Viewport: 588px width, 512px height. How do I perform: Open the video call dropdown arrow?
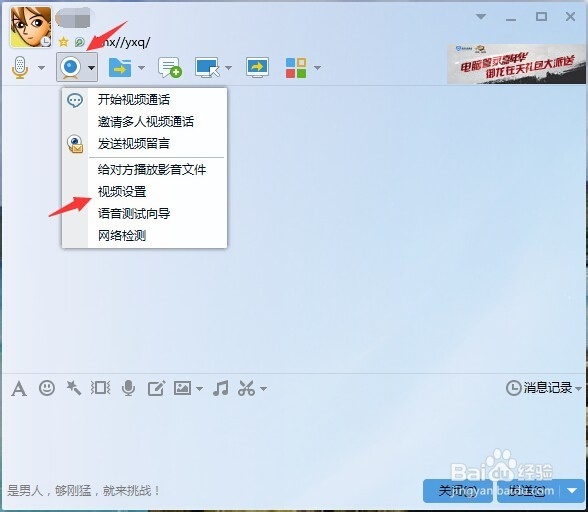[x=91, y=68]
